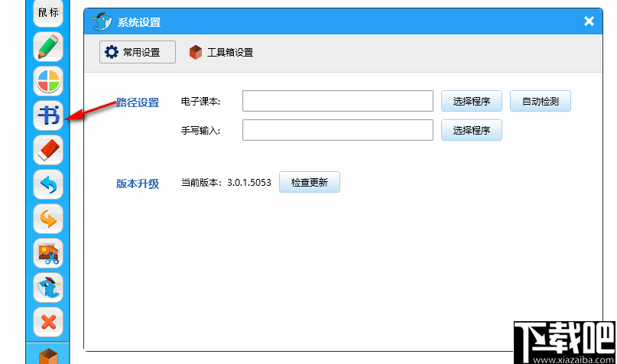Click the 手写输入 path input field
This screenshot has width=617, height=364.
pyautogui.click(x=338, y=130)
